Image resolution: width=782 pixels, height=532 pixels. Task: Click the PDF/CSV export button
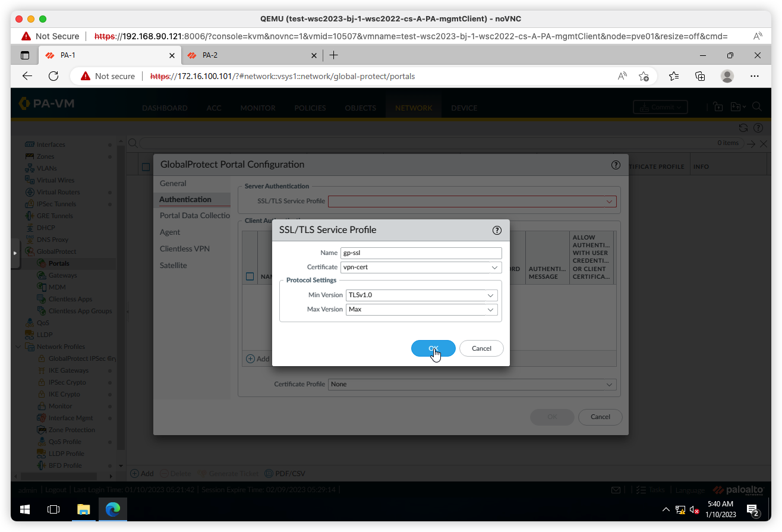click(x=285, y=474)
